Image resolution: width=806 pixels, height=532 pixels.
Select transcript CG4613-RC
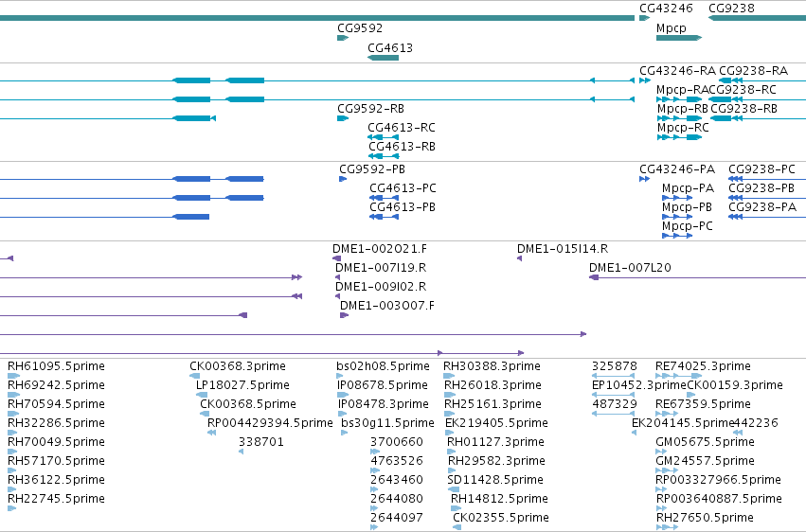point(383,137)
